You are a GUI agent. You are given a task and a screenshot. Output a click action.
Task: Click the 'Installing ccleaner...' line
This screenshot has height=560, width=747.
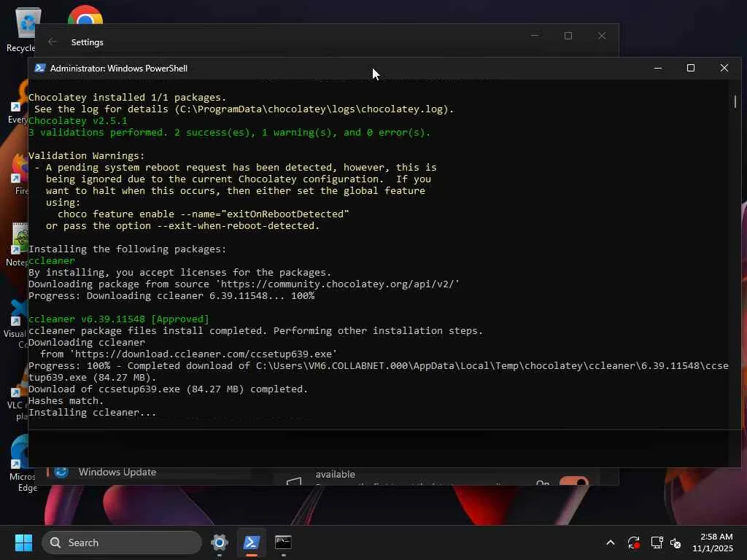tap(92, 413)
